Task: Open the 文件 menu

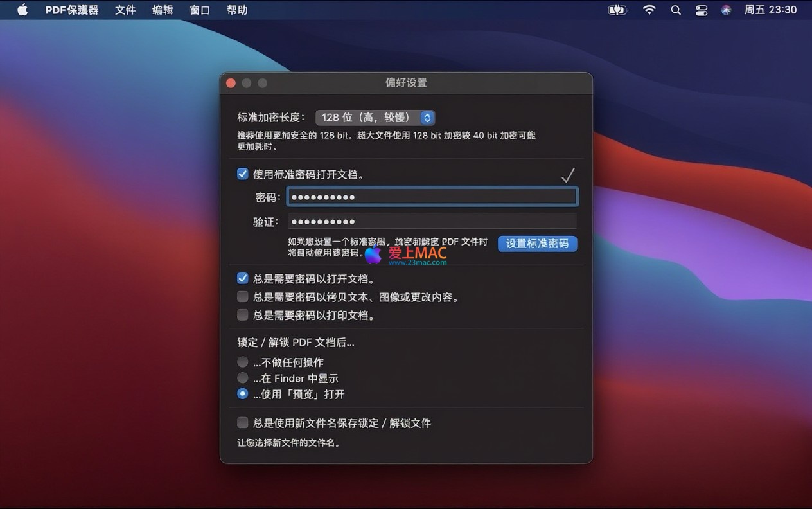Action: (125, 10)
